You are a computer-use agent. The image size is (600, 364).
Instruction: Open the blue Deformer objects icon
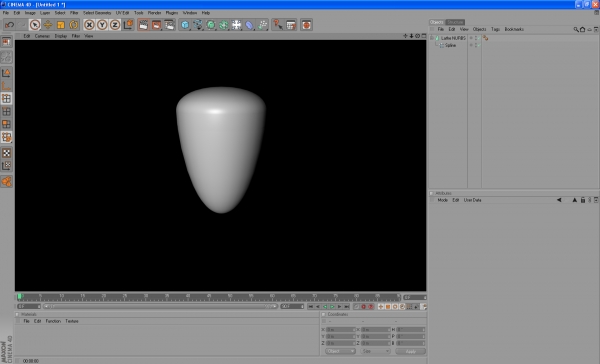pyautogui.click(x=249, y=25)
